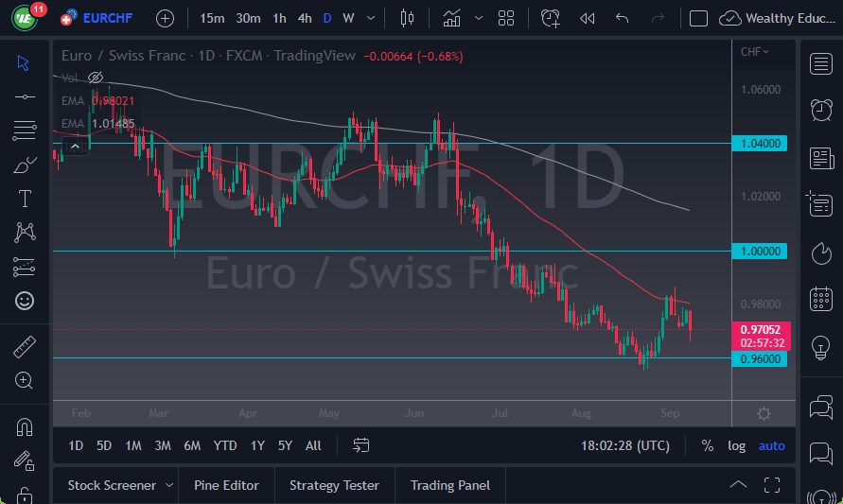Open the economic calendar panel
Screen dimensions: 843x504
pyautogui.click(x=821, y=299)
